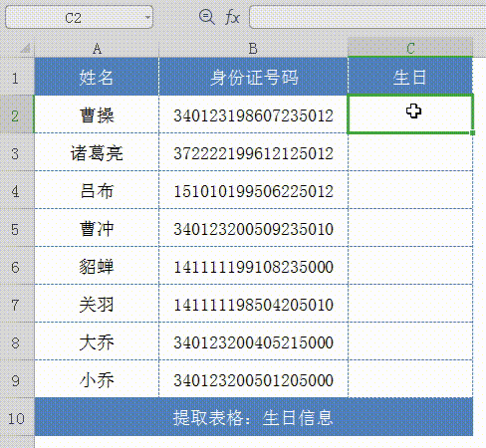Click the fill handle of cell C2
Screen dimensions: 486x448
[x=473, y=132]
